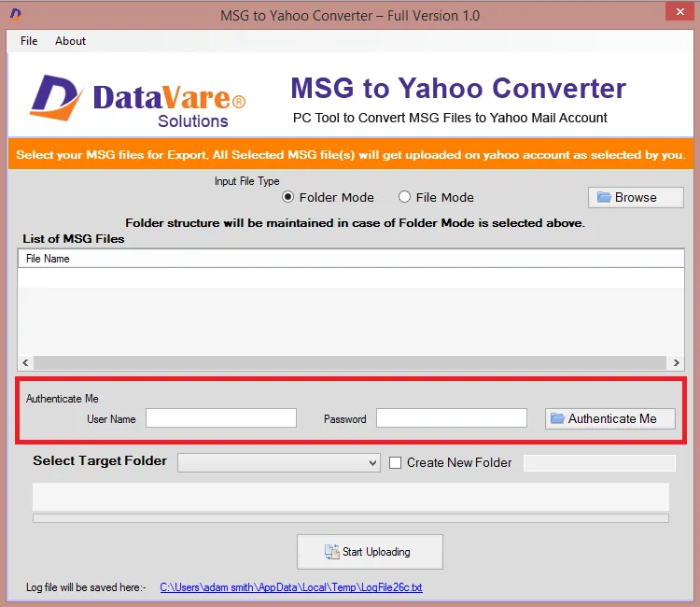
Task: Click the new folder name field
Action: click(599, 463)
